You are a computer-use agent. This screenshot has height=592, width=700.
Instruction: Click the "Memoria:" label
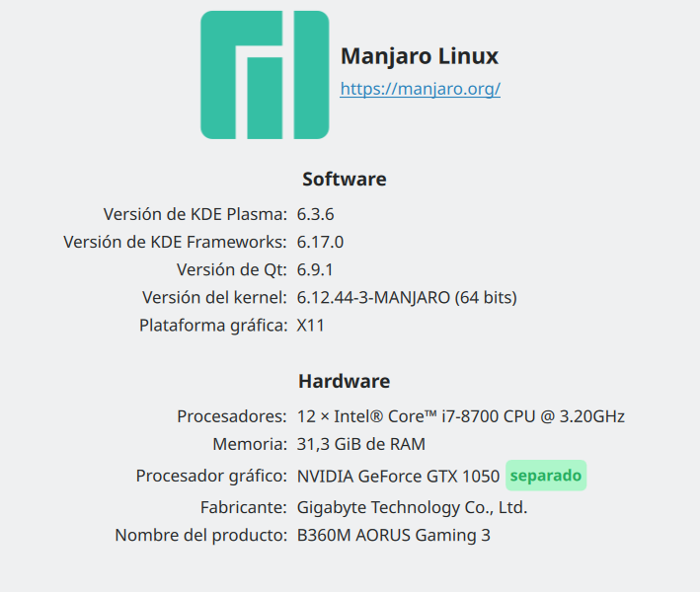click(250, 444)
